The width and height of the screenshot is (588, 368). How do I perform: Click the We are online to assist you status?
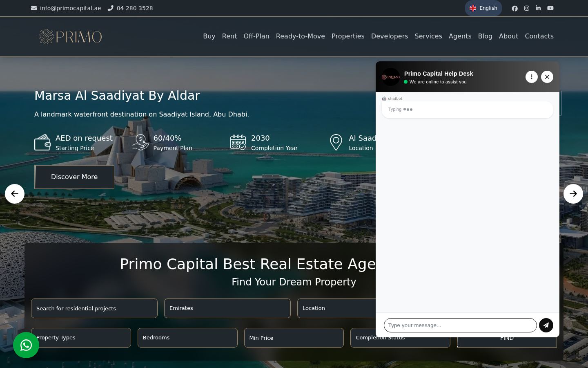click(438, 82)
